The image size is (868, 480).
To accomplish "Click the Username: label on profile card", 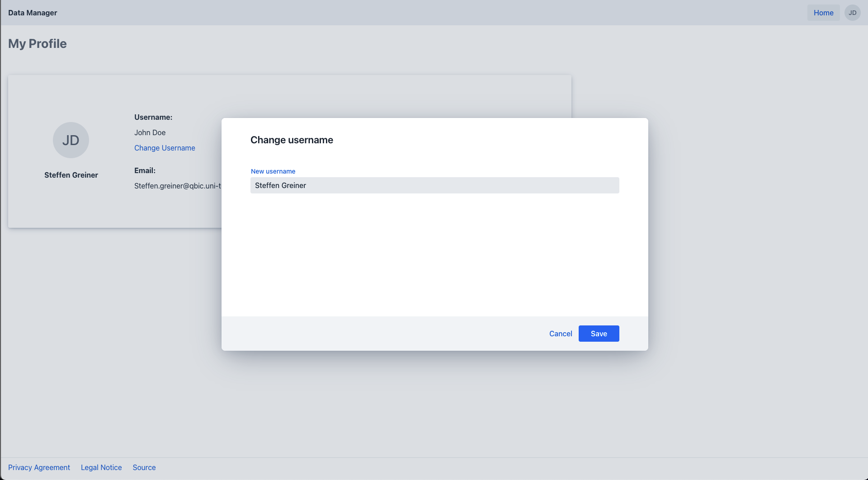I will pyautogui.click(x=153, y=117).
